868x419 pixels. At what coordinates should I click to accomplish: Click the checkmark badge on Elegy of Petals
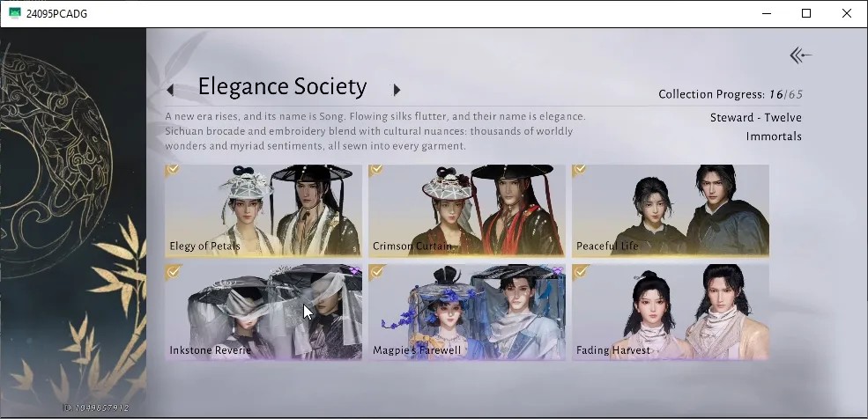(x=172, y=170)
